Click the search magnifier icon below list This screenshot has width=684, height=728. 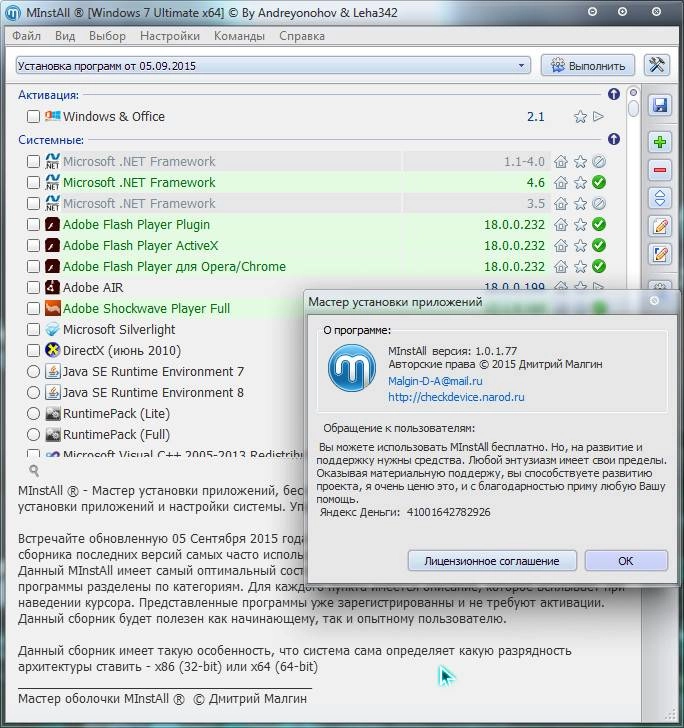click(34, 470)
